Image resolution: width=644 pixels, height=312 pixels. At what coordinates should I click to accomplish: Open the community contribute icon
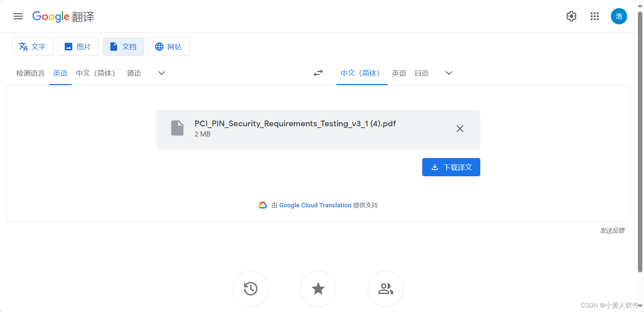coord(386,289)
